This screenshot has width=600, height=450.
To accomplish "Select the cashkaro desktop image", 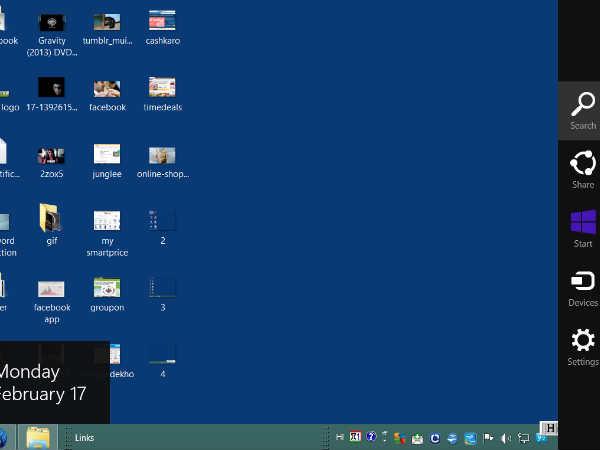I will [162, 28].
